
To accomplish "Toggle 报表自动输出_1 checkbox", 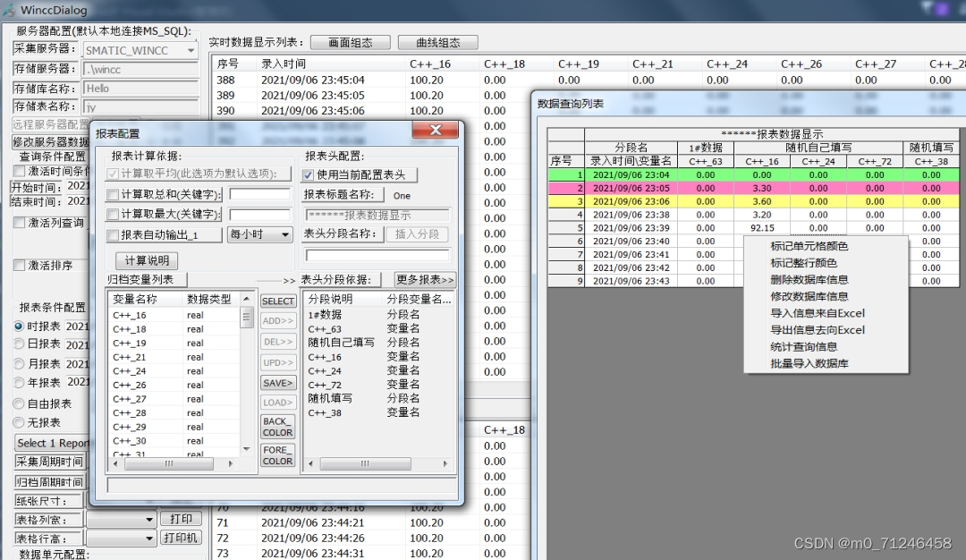I will coord(113,234).
